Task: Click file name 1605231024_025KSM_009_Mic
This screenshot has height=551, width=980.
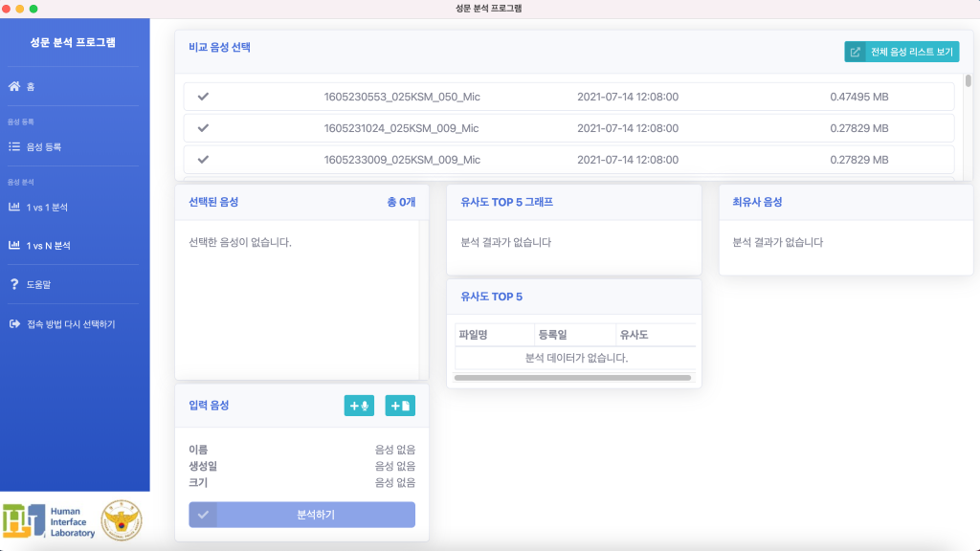Action: pyautogui.click(x=401, y=128)
